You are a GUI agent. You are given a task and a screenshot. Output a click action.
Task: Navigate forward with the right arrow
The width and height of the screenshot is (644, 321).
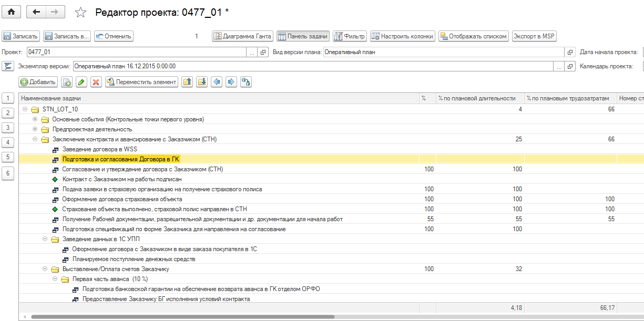(55, 12)
